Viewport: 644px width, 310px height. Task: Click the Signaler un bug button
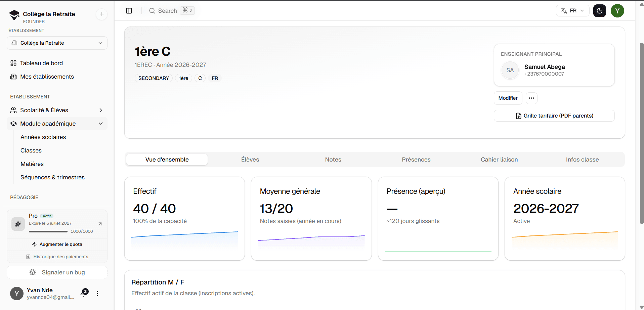(x=57, y=272)
